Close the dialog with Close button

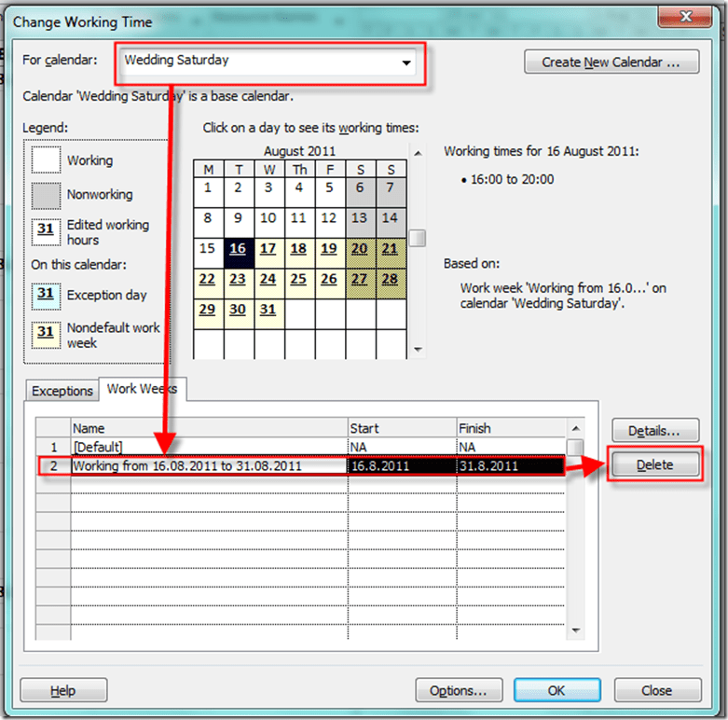(656, 690)
